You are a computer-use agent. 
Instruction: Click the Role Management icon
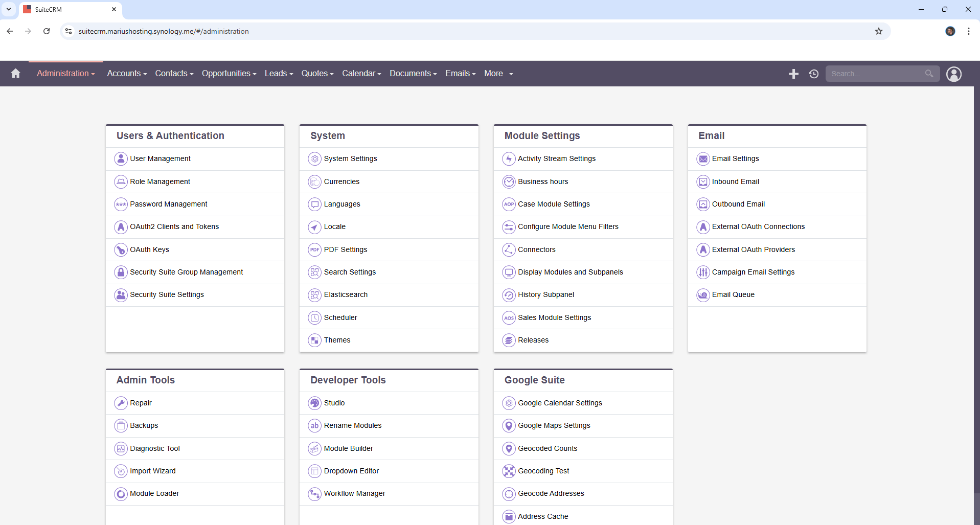pos(121,181)
